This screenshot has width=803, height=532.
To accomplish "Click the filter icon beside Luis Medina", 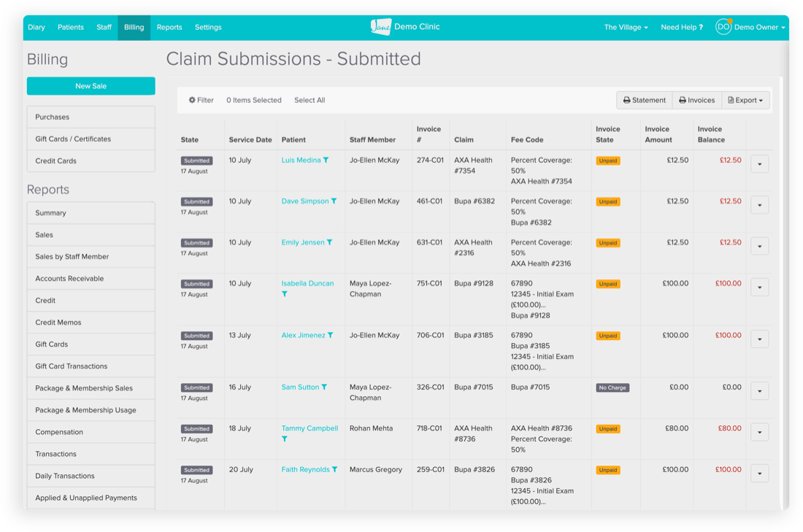I will coord(326,161).
